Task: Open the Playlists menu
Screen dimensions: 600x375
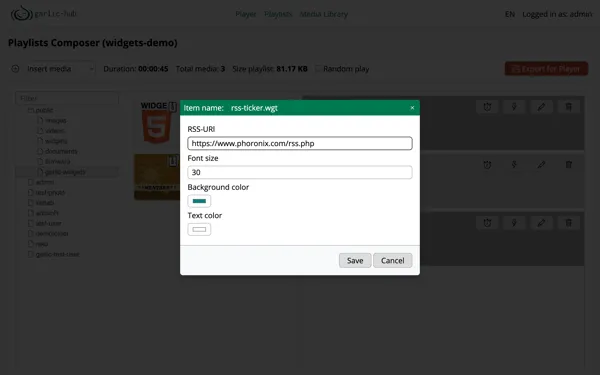Action: click(x=278, y=14)
